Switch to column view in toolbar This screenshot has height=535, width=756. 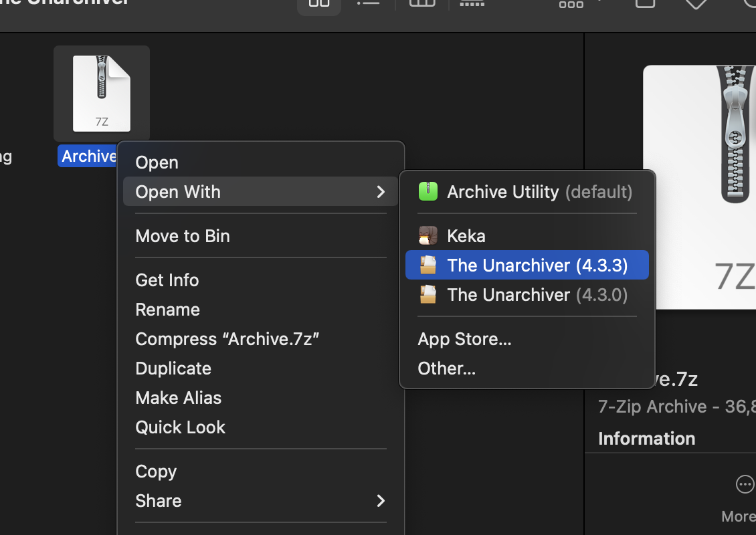pos(422,4)
